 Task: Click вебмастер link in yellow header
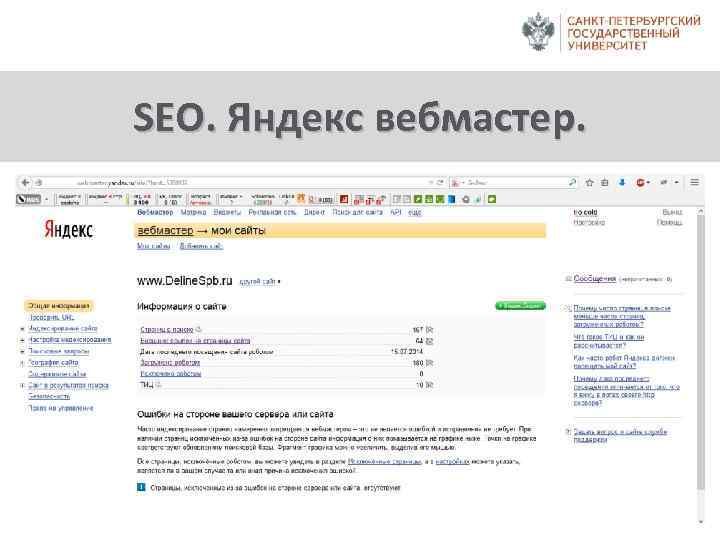pyautogui.click(x=165, y=231)
